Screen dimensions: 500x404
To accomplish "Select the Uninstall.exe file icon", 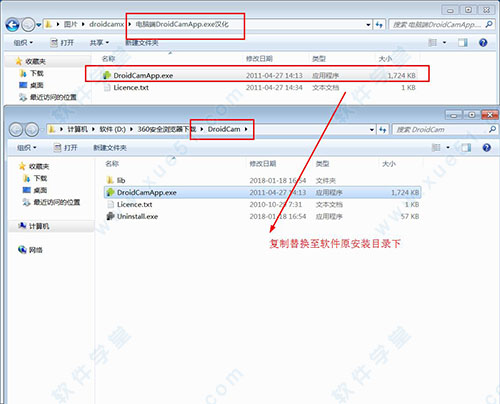I will coord(110,216).
